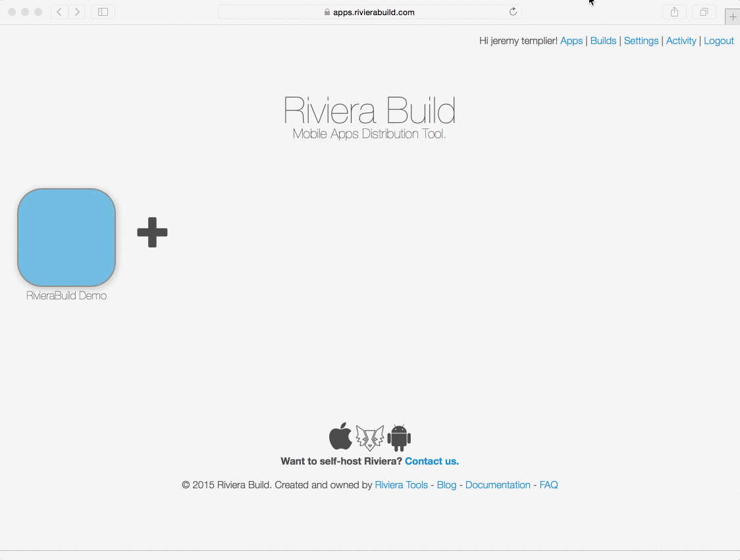The width and height of the screenshot is (740, 560).
Task: Open a new tab with plus button
Action: click(733, 16)
